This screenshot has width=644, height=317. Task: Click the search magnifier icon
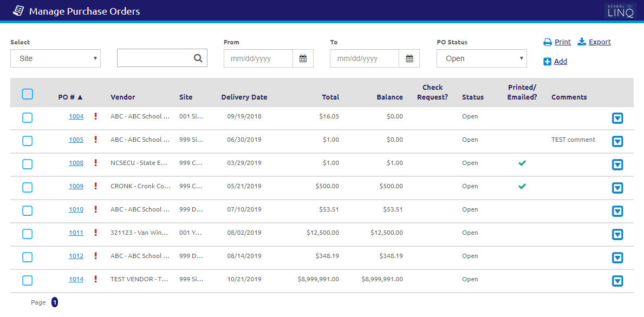(x=198, y=58)
